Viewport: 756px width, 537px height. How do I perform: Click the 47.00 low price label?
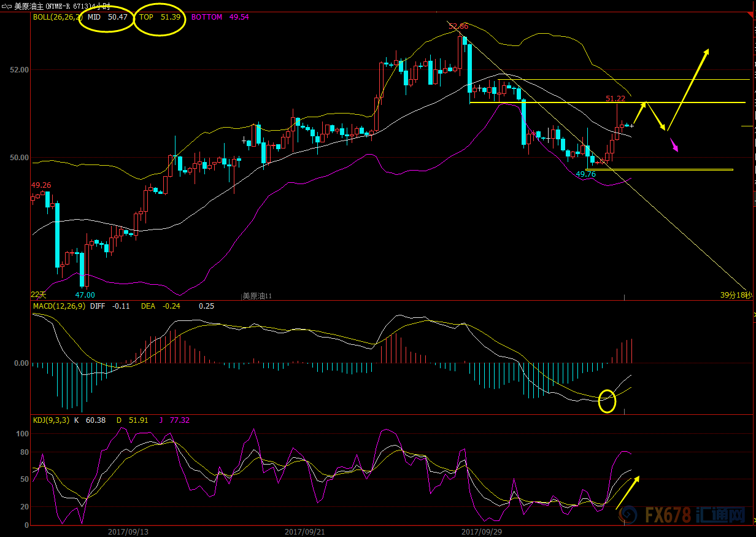click(85, 295)
